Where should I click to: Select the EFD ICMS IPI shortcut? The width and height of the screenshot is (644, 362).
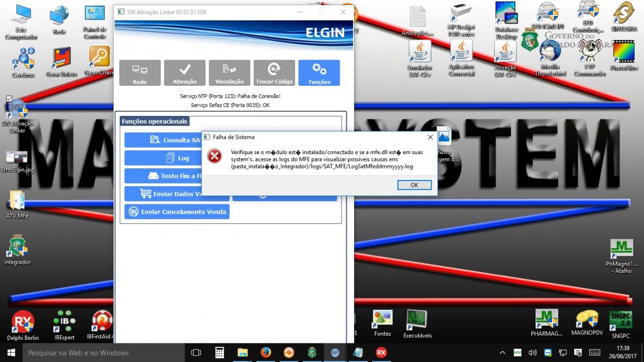(547, 16)
